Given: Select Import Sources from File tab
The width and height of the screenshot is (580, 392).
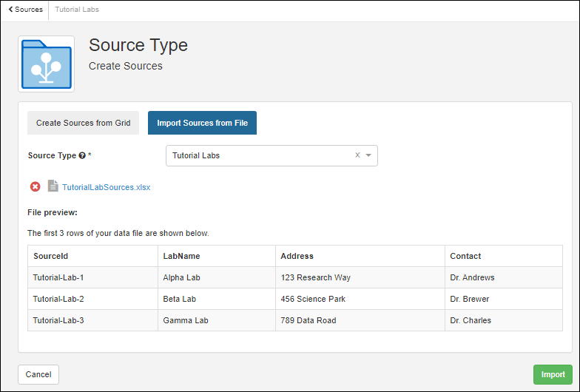Looking at the screenshot, I should 202,123.
